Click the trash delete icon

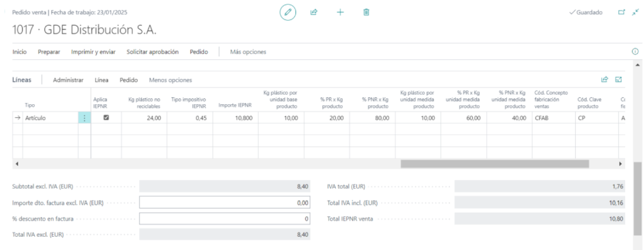pyautogui.click(x=366, y=13)
